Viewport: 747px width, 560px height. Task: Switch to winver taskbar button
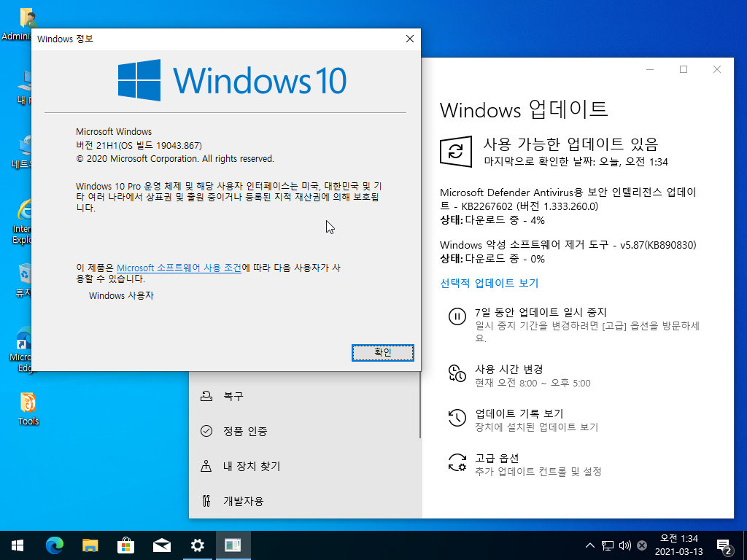pos(233,545)
